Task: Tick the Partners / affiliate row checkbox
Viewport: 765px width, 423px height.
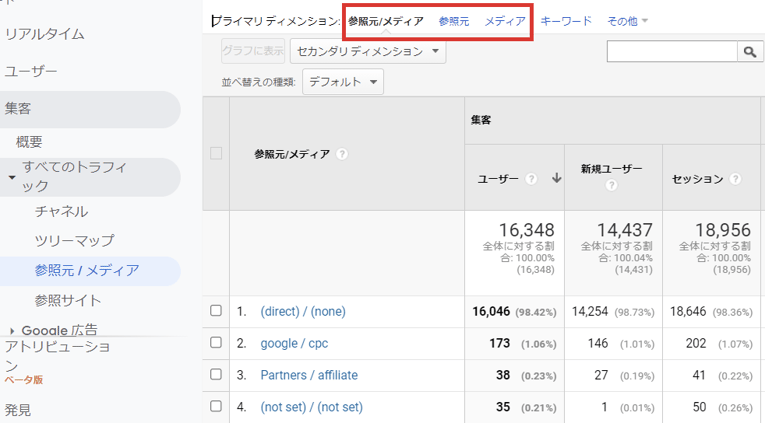Action: (x=216, y=375)
